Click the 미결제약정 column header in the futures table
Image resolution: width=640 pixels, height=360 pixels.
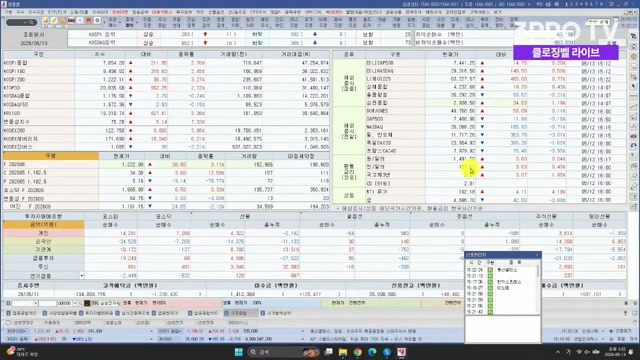pos(301,156)
